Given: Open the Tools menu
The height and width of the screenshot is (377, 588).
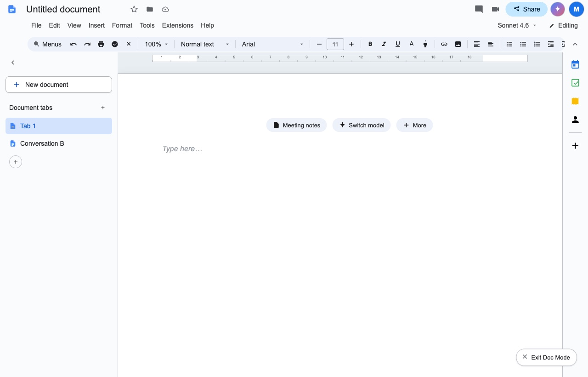Looking at the screenshot, I should pos(147,25).
